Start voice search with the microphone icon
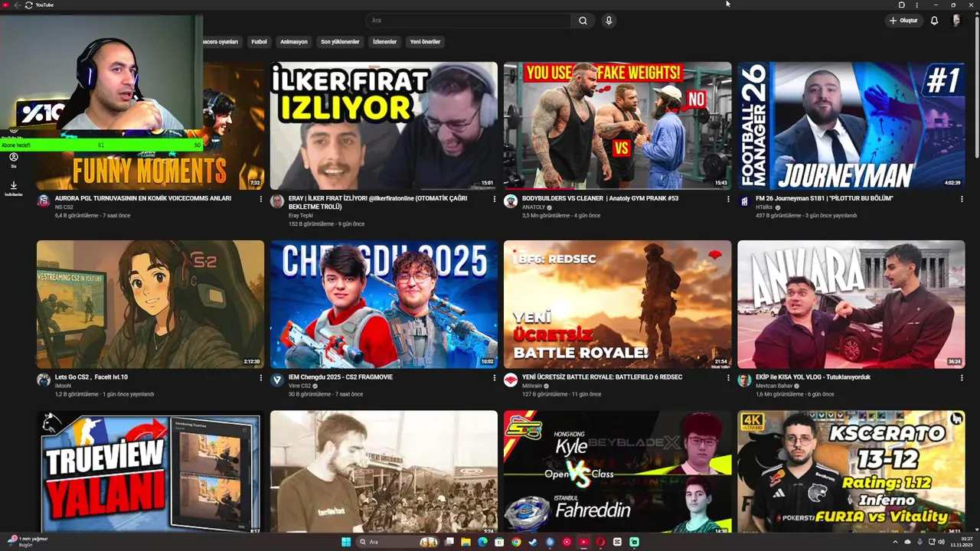Screen dimensions: 980x551 (x=609, y=21)
